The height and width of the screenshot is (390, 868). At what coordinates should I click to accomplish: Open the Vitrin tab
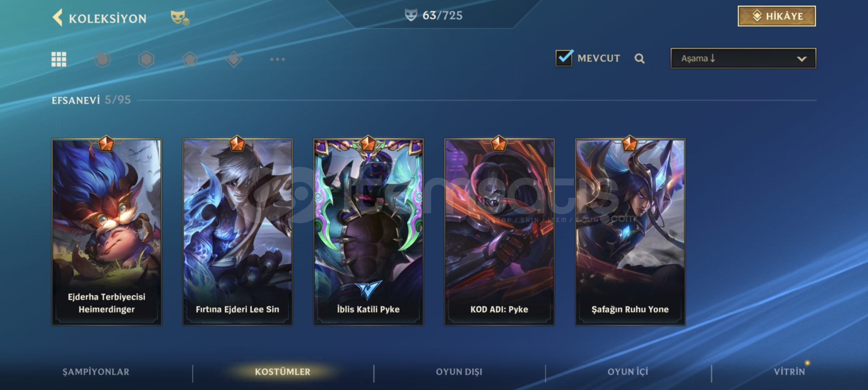click(x=790, y=372)
